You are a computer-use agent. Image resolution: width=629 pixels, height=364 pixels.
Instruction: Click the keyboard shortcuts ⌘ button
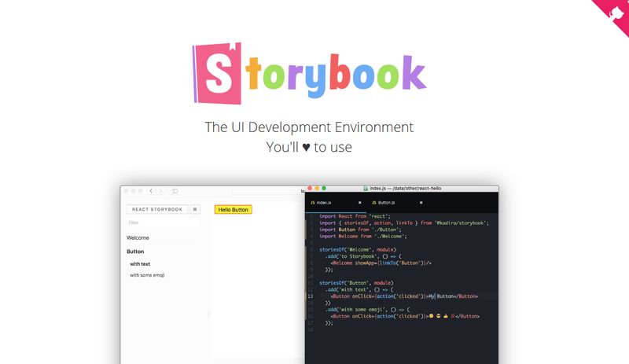(x=195, y=210)
